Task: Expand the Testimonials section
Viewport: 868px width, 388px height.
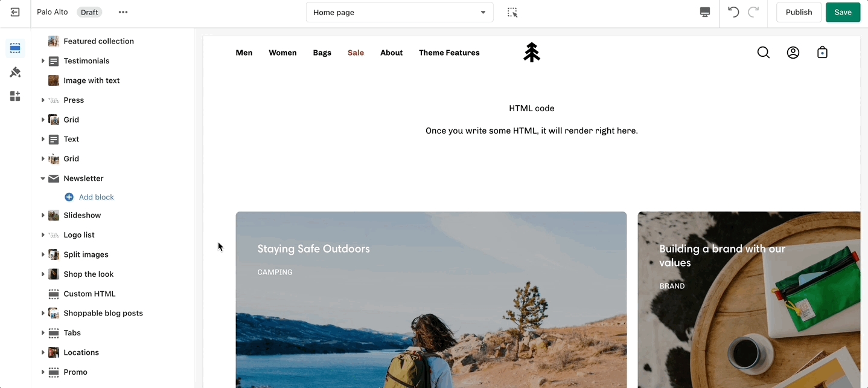Action: tap(43, 61)
